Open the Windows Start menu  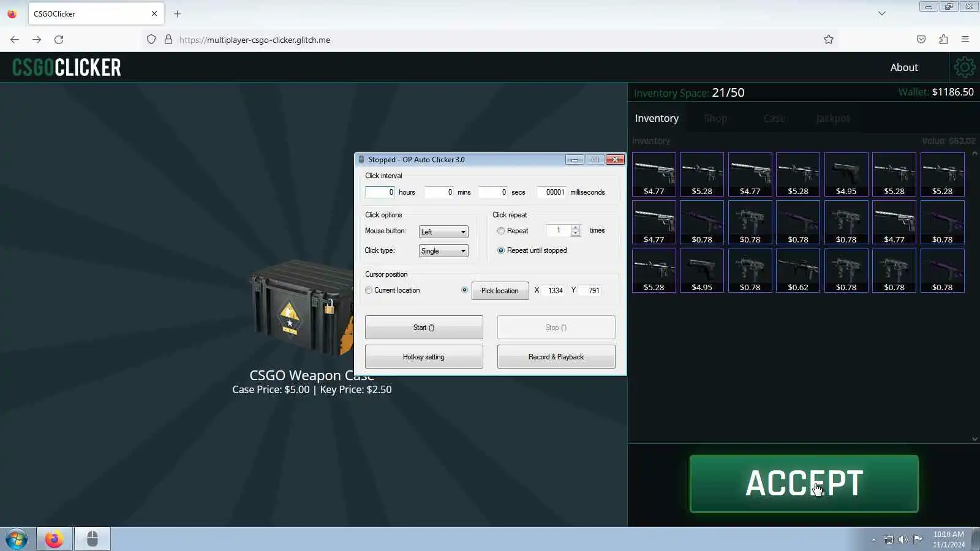[17, 539]
